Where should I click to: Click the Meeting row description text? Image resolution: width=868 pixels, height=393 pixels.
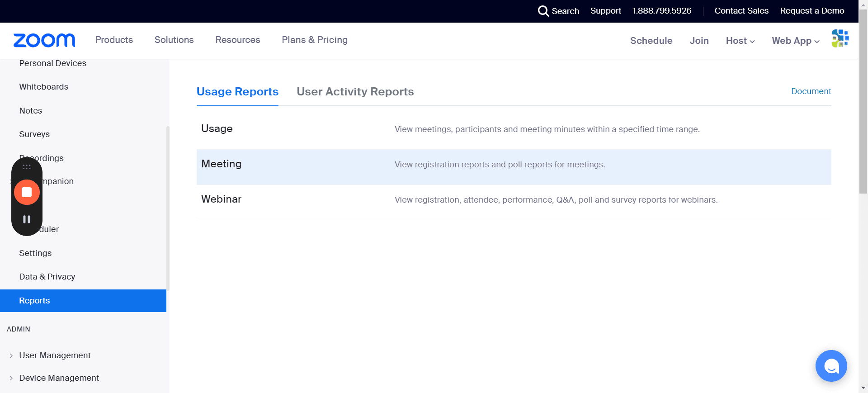(x=500, y=165)
